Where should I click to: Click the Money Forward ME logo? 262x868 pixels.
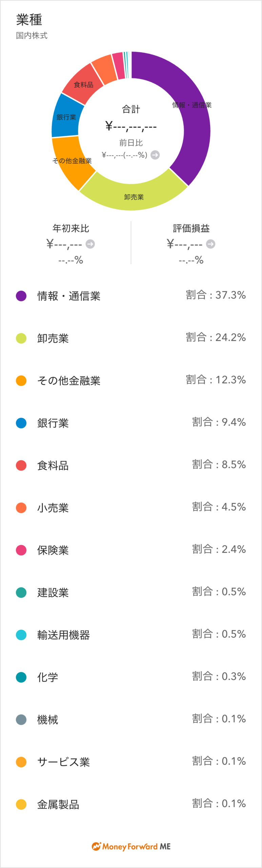tap(131, 846)
